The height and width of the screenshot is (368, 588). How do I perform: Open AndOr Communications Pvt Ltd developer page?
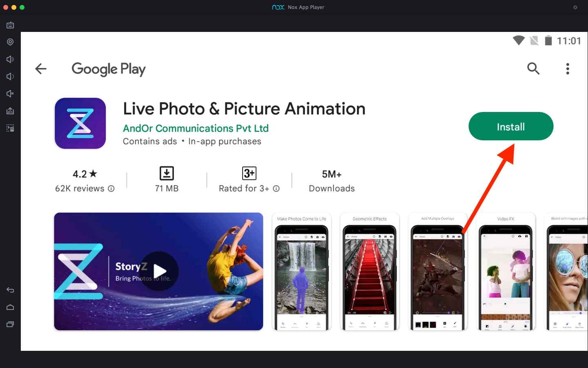196,128
